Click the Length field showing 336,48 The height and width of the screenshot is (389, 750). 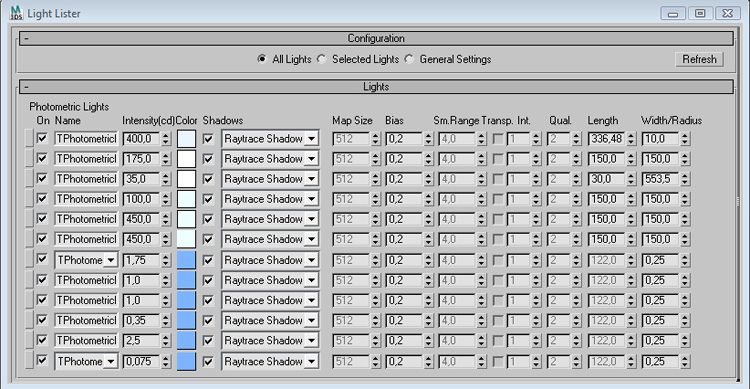[607, 139]
